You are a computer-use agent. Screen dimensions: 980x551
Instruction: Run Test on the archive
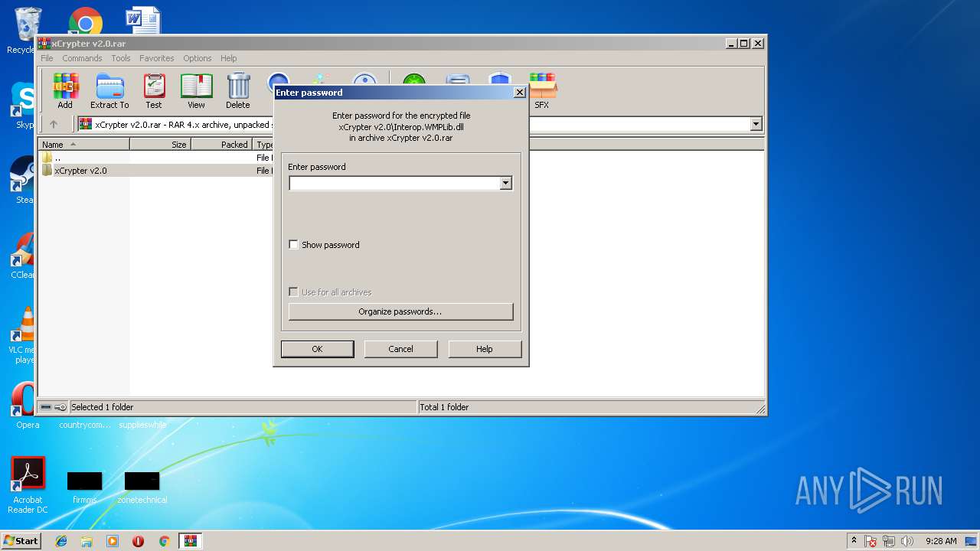click(x=154, y=91)
